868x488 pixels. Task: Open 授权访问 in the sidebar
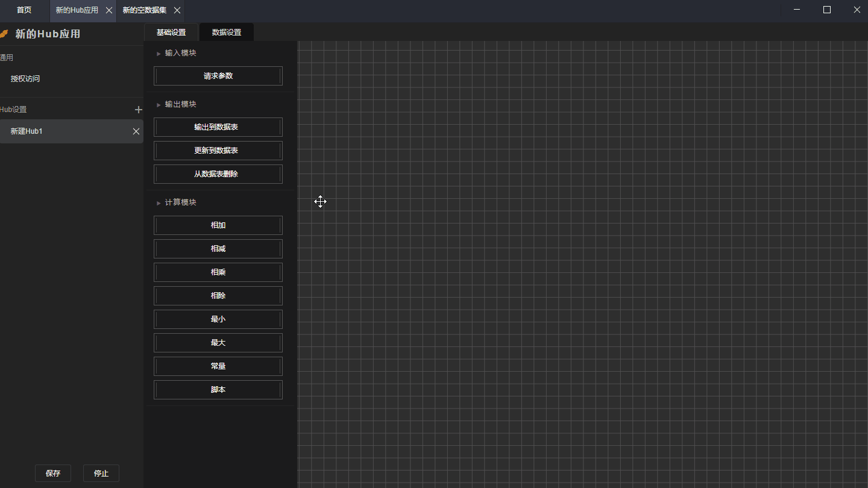[25, 79]
